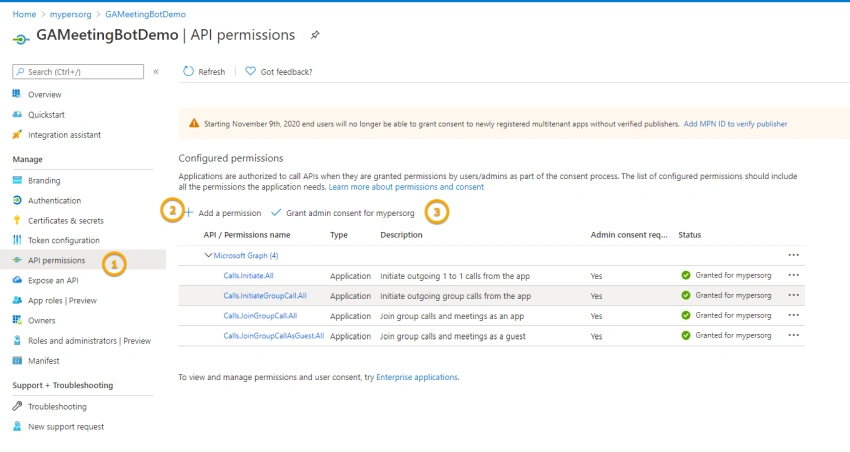Click 'Initiate outgoing group calls from the app' description

tap(455, 296)
